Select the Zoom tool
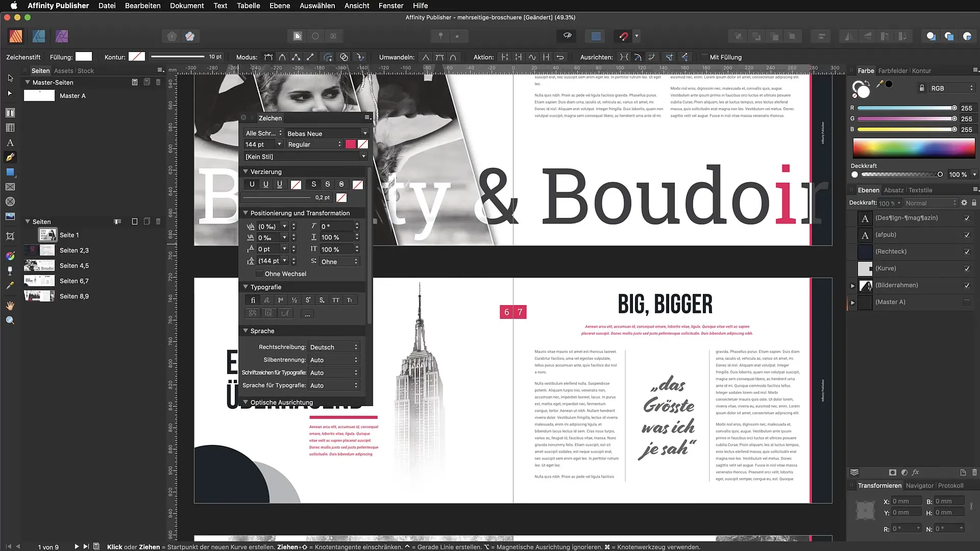The width and height of the screenshot is (980, 551). [10, 320]
